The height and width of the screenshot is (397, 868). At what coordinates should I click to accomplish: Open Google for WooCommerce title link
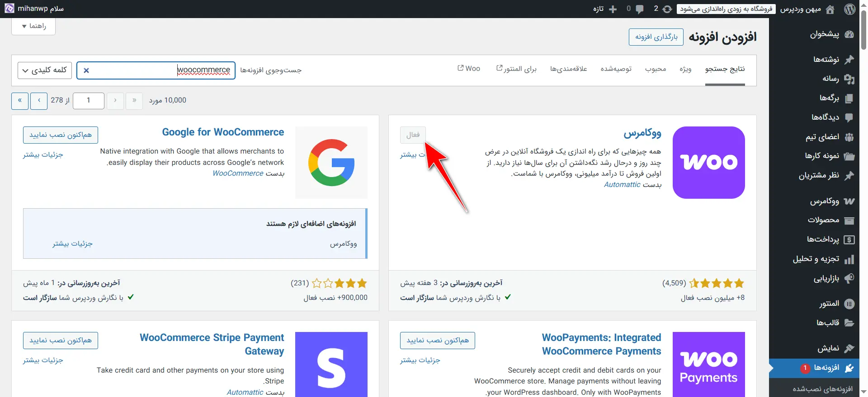[223, 132]
